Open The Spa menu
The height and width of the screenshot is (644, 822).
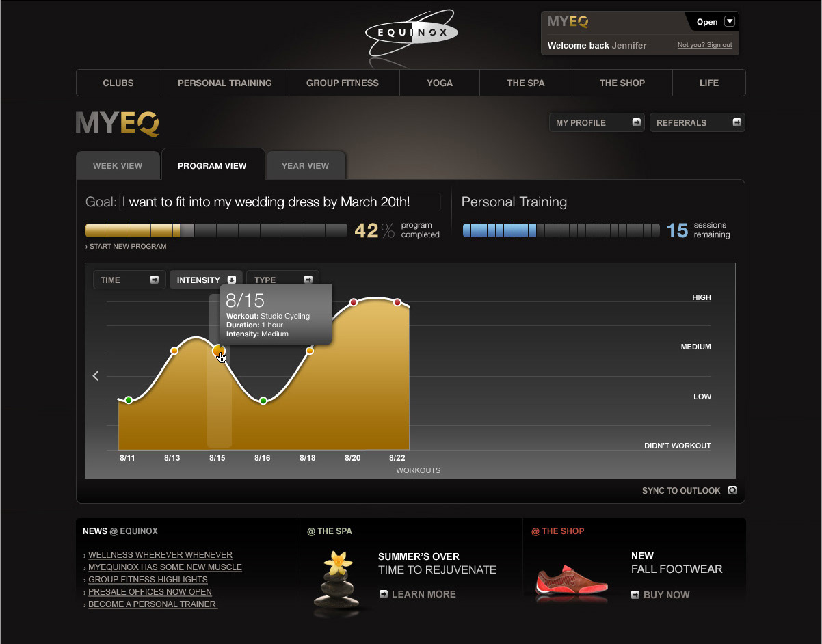[x=526, y=83]
